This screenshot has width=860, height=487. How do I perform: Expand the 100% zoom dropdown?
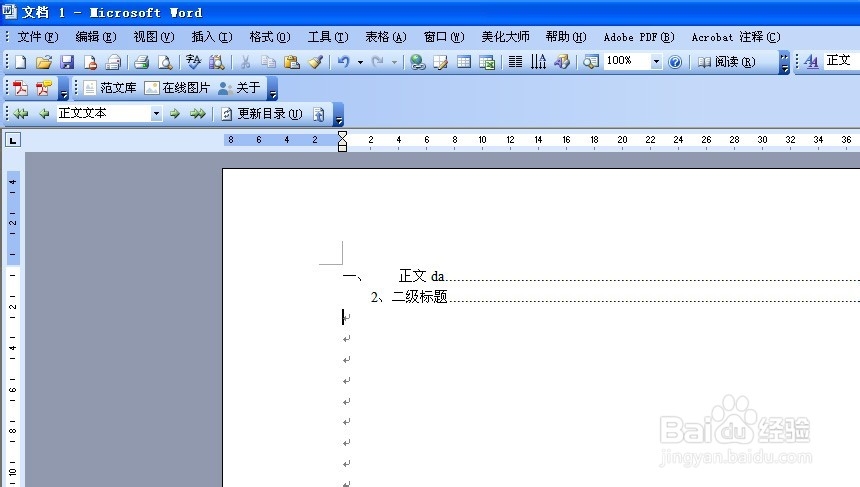coord(656,61)
